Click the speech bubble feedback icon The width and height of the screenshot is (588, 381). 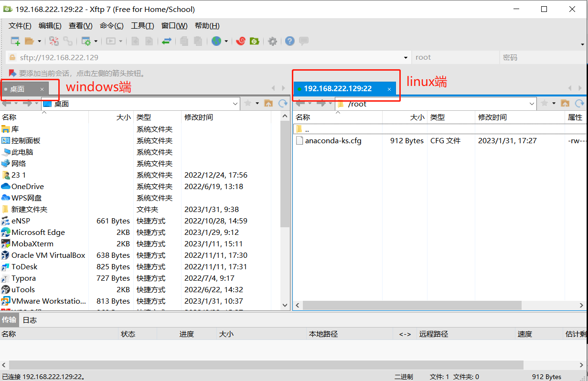pos(304,41)
